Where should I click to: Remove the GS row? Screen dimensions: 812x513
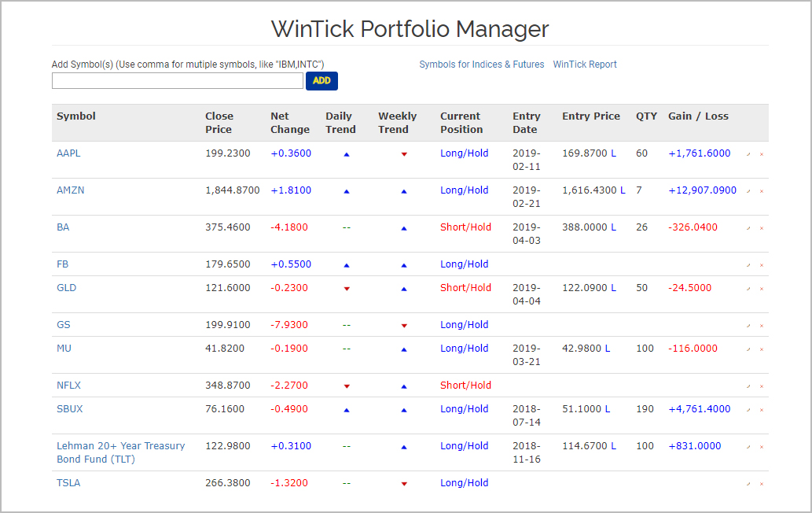(761, 325)
